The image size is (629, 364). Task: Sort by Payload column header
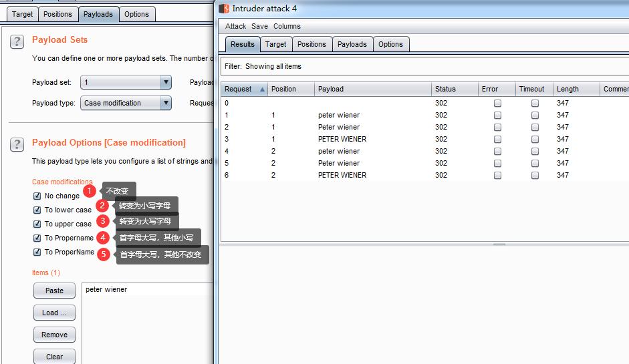click(373, 89)
